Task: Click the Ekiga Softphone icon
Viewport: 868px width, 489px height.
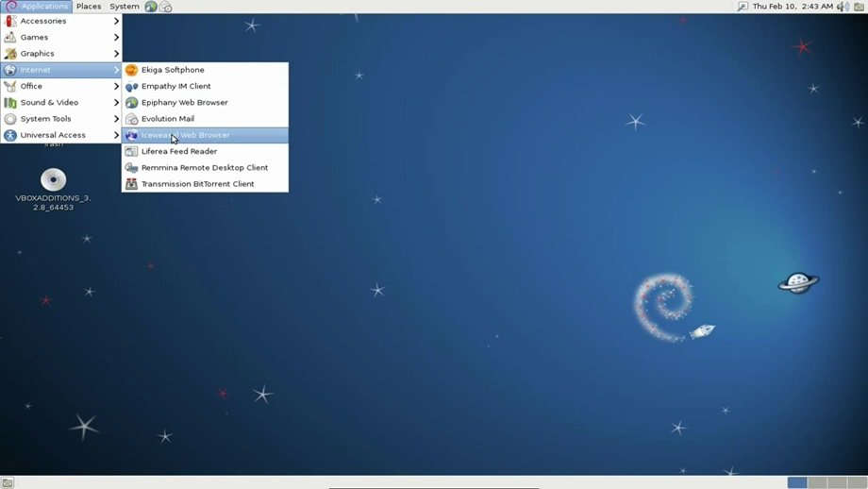Action: click(x=132, y=70)
